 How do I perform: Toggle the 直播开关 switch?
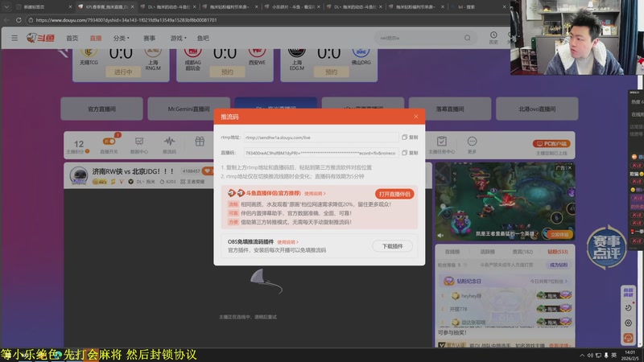109,142
